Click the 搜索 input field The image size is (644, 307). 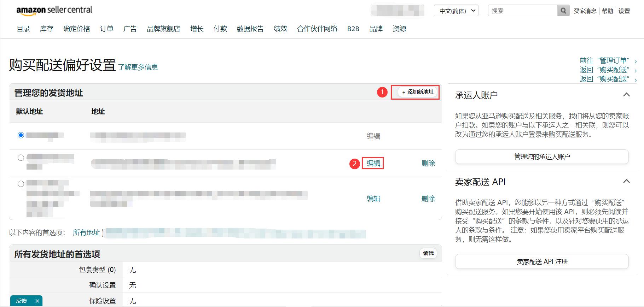(523, 11)
